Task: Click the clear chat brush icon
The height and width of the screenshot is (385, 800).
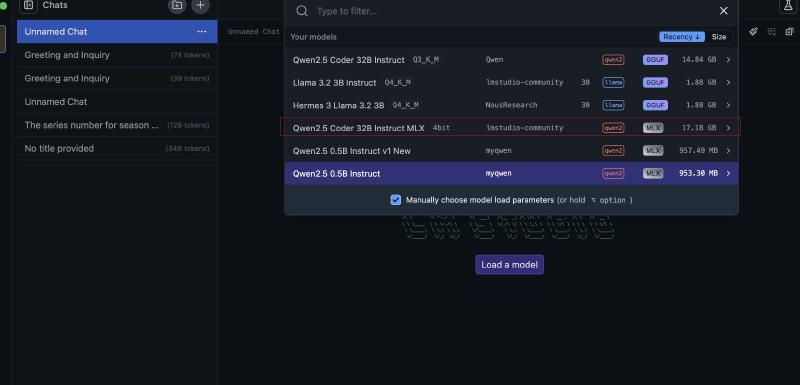Action: 753,32
